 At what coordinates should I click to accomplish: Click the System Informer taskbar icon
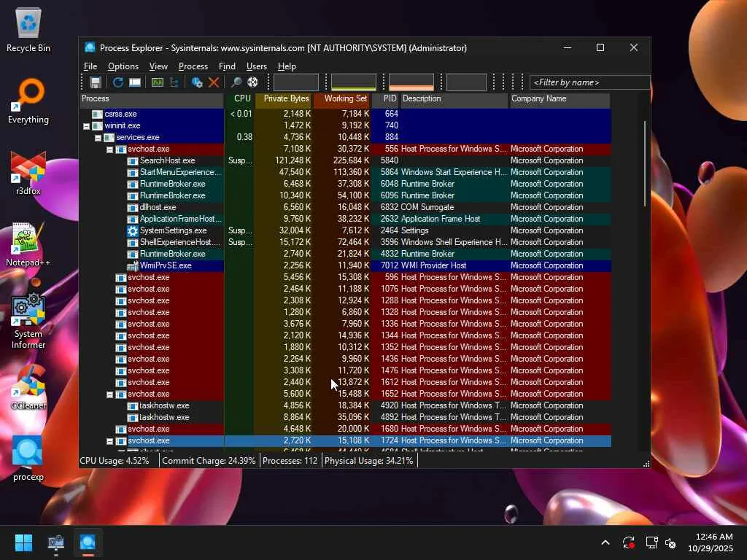[55, 542]
